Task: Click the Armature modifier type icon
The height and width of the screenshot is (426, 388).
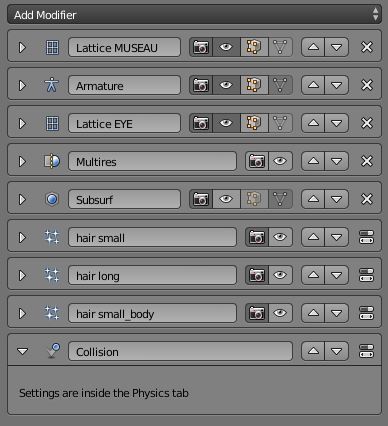Action: tap(52, 85)
